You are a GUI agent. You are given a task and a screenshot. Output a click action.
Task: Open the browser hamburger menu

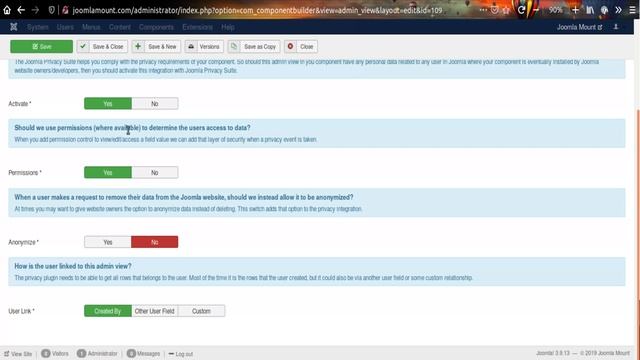[633, 10]
